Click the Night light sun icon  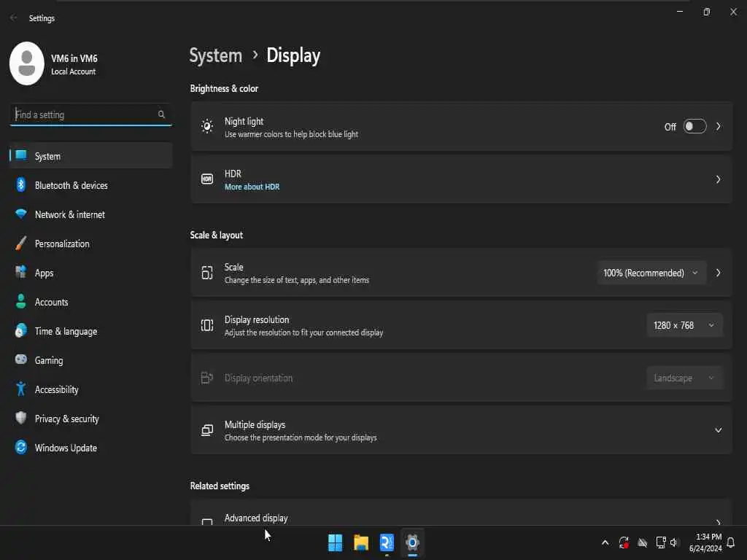(206, 127)
